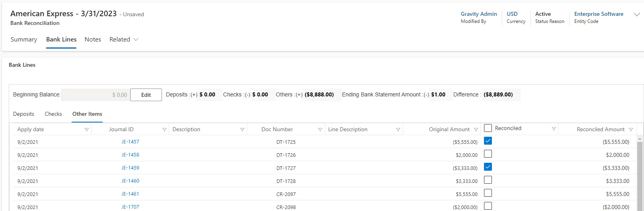The image size is (644, 211).
Task: Filter the Description column
Action: click(x=242, y=130)
